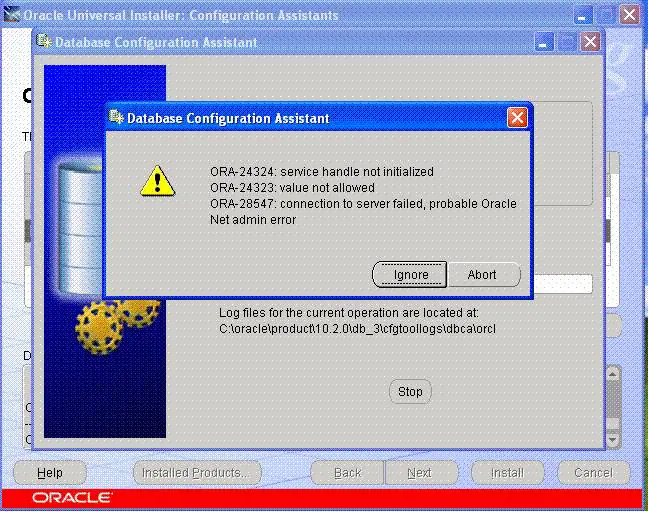Click the Database Configuration Assistant window icon

[44, 41]
